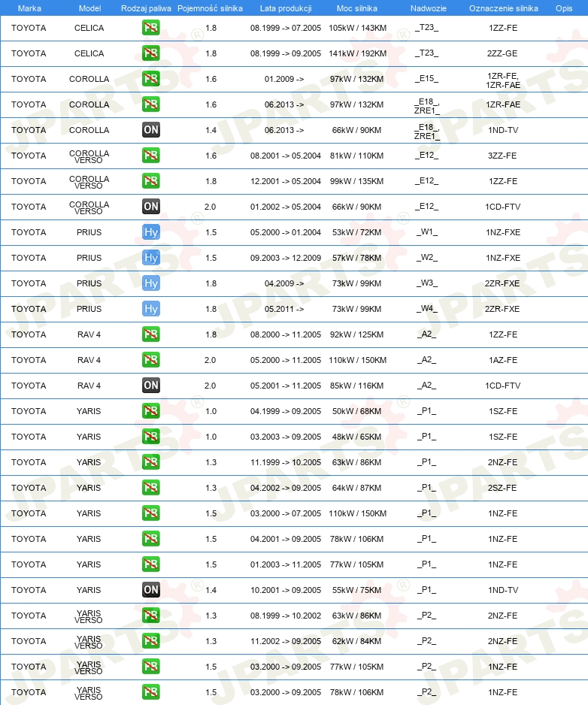Click RAV 4 model cell in 92kW row
This screenshot has height=705, width=588.
(x=89, y=334)
